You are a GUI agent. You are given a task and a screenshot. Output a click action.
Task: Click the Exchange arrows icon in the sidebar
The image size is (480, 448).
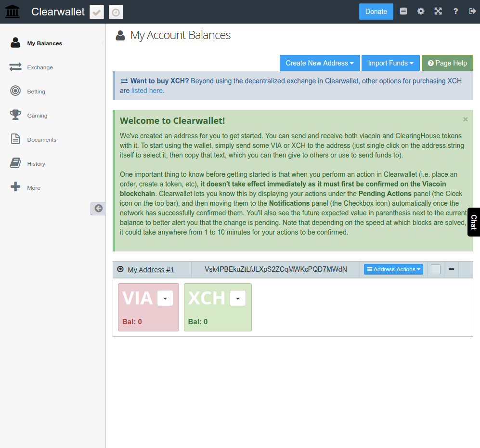pyautogui.click(x=15, y=67)
